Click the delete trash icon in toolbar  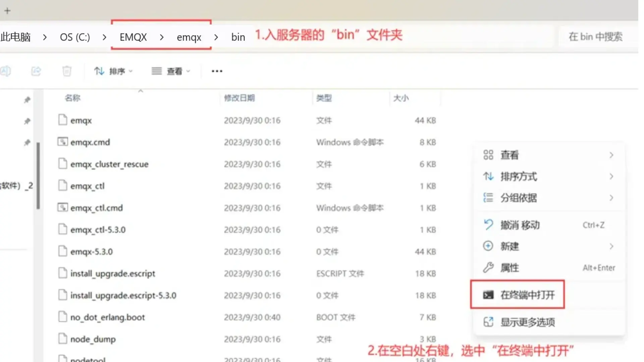pyautogui.click(x=67, y=71)
